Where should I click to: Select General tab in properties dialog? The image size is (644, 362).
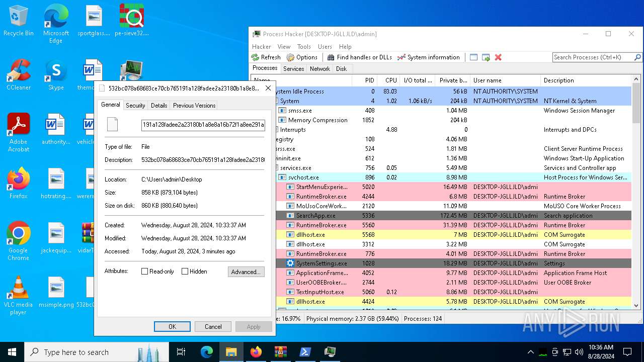point(110,105)
